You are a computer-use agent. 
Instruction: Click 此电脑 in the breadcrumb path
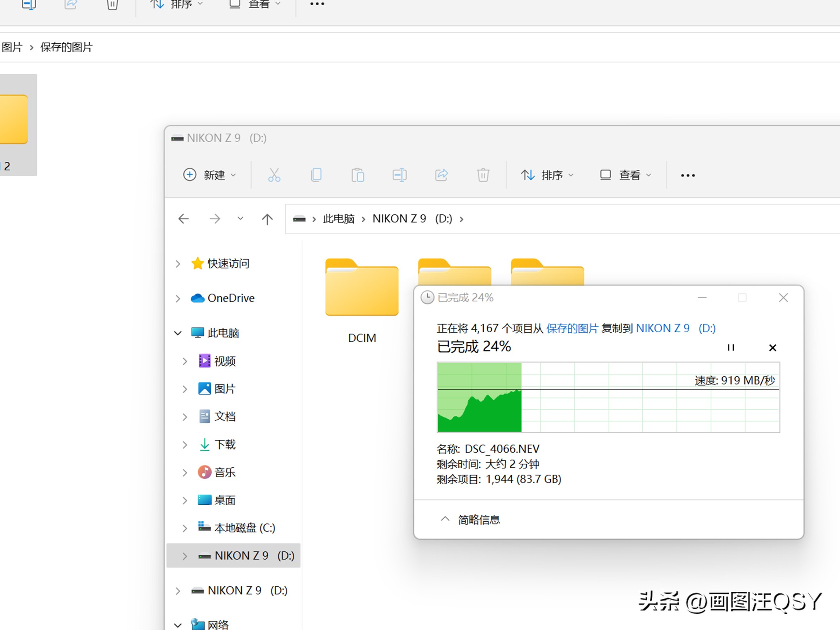pos(338,219)
